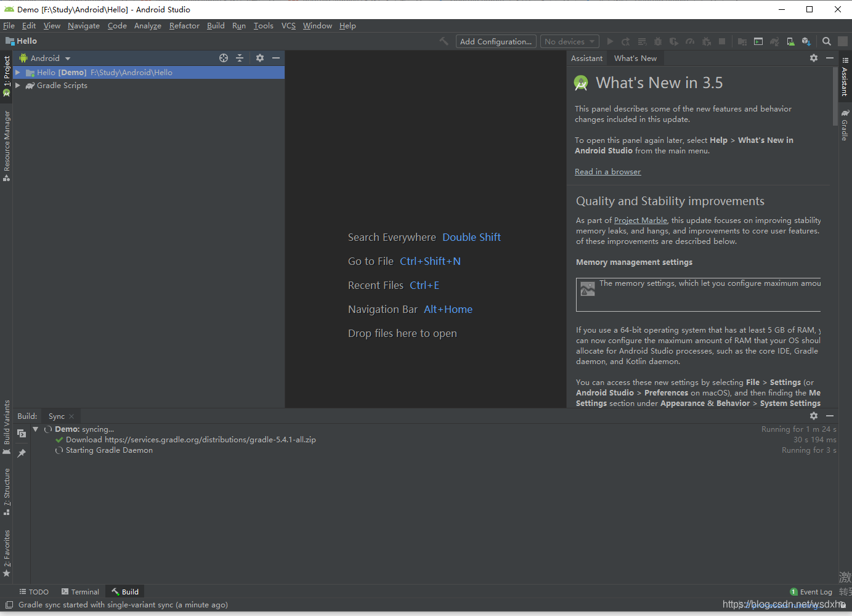This screenshot has height=616, width=852.
Task: Open the Terminal tool window
Action: coord(80,591)
